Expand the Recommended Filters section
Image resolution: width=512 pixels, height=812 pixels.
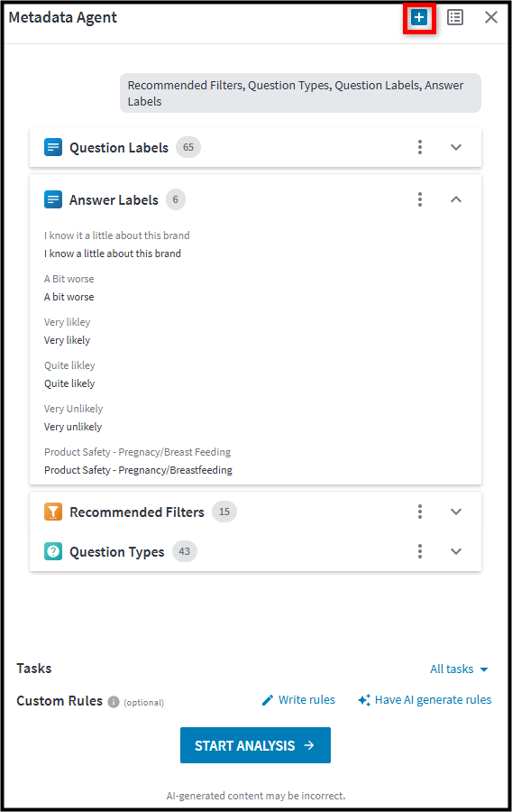point(455,512)
